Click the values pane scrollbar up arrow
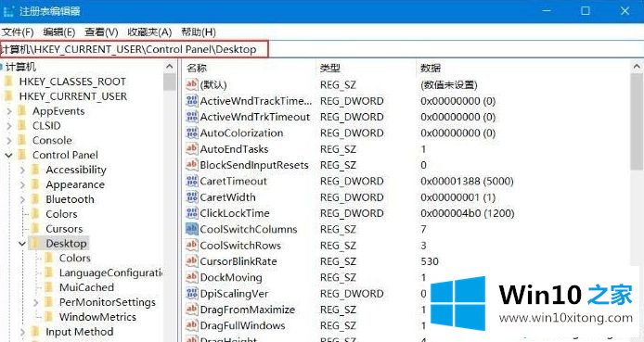The width and height of the screenshot is (644, 342). pos(637,67)
